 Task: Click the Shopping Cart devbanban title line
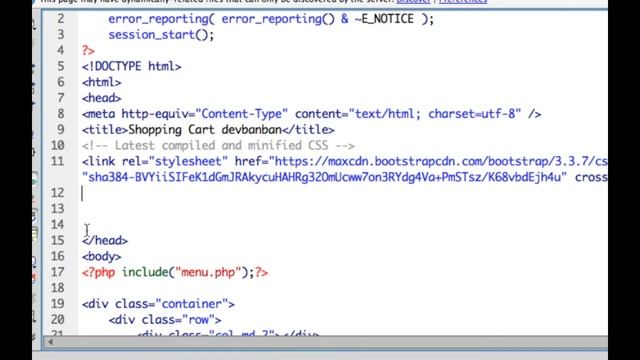point(208,130)
